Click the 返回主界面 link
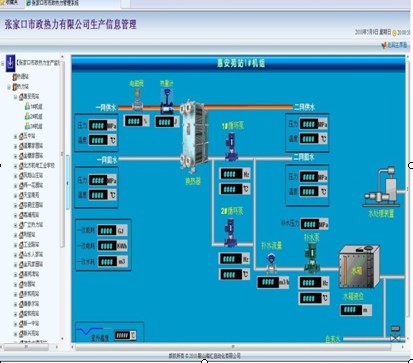 pyautogui.click(x=395, y=45)
